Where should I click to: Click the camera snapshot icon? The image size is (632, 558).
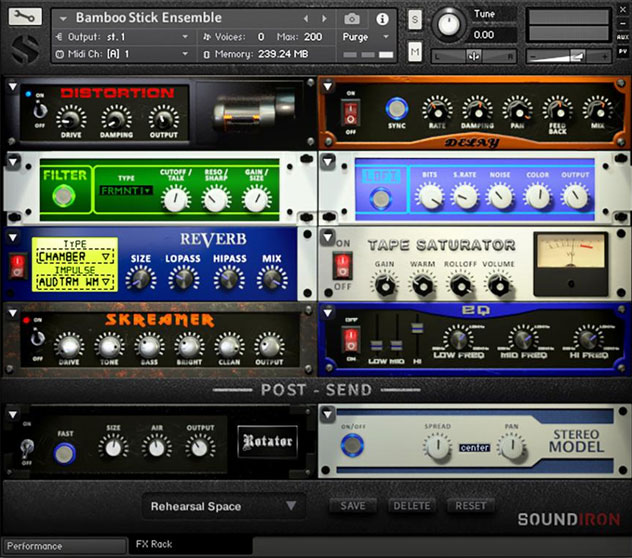[x=352, y=18]
